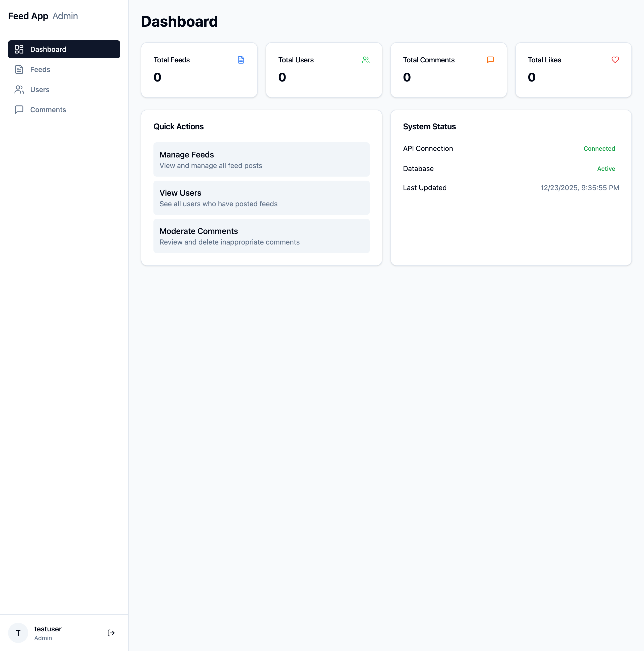Image resolution: width=644 pixels, height=651 pixels.
Task: Click the Total Likes count of zero
Action: 532,77
